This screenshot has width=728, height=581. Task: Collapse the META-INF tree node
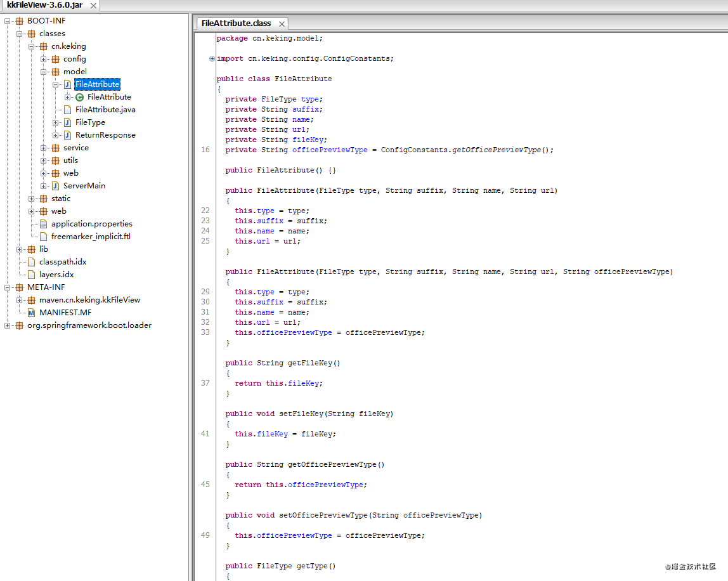(x=8, y=287)
